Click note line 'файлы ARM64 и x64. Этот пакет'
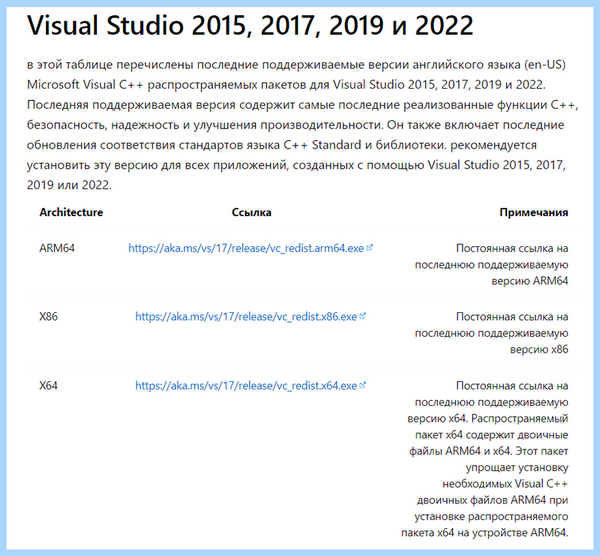The height and width of the screenshot is (556, 600). tap(489, 451)
